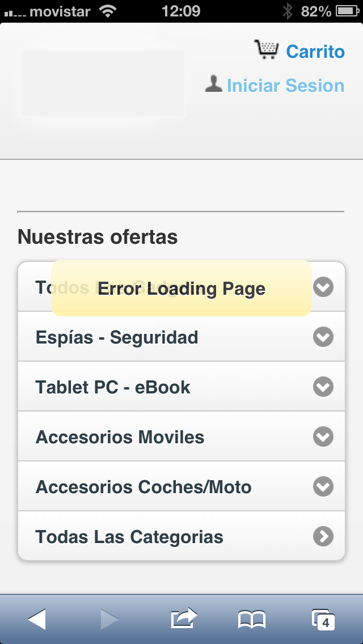Tap the shopping cart icon
This screenshot has width=363, height=644.
267,50
